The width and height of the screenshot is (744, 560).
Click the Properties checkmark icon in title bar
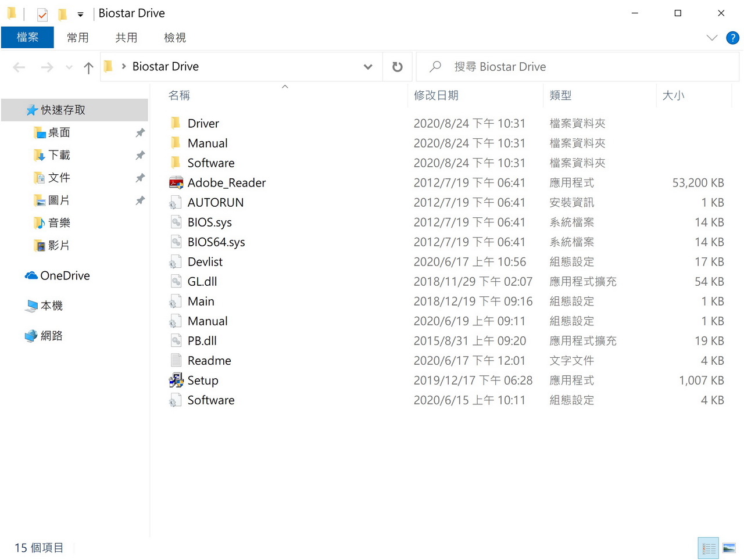42,14
